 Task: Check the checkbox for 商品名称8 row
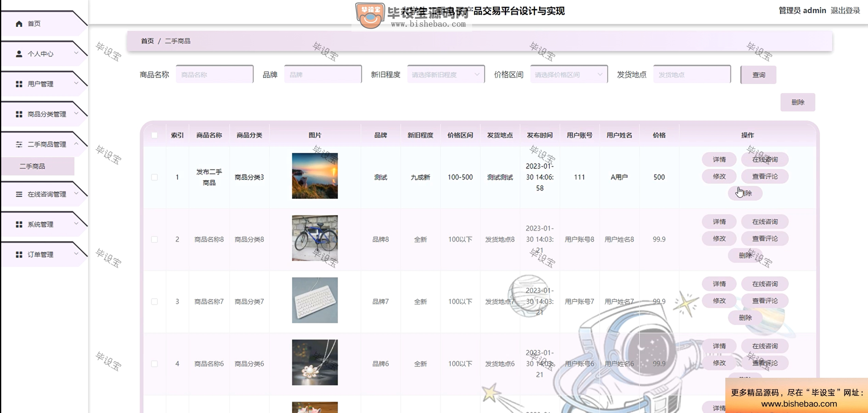click(x=154, y=239)
